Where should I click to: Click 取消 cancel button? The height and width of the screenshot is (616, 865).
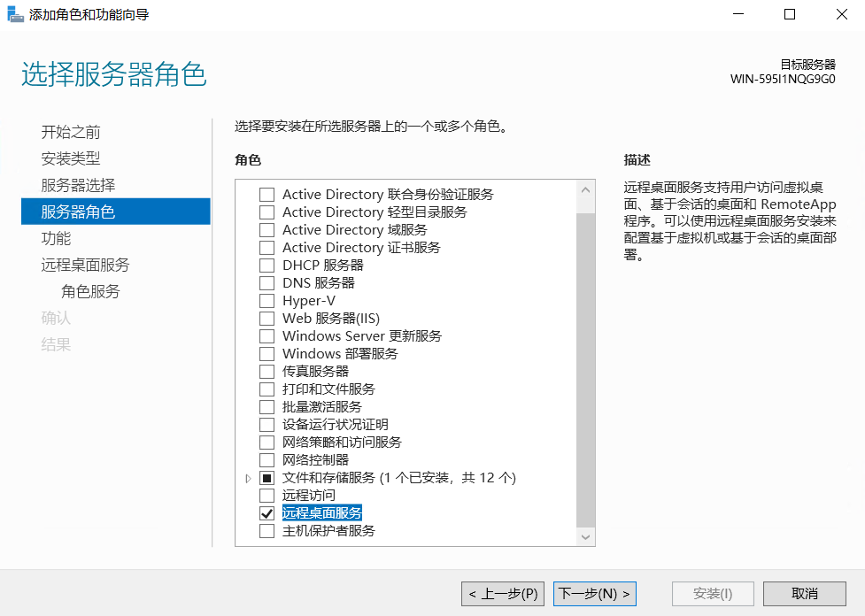tap(804, 593)
